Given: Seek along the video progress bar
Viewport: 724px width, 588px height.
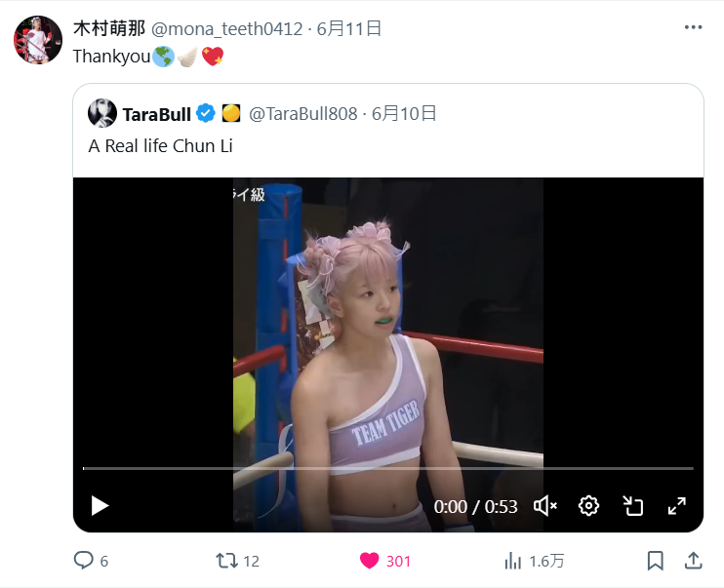Looking at the screenshot, I should 388,468.
